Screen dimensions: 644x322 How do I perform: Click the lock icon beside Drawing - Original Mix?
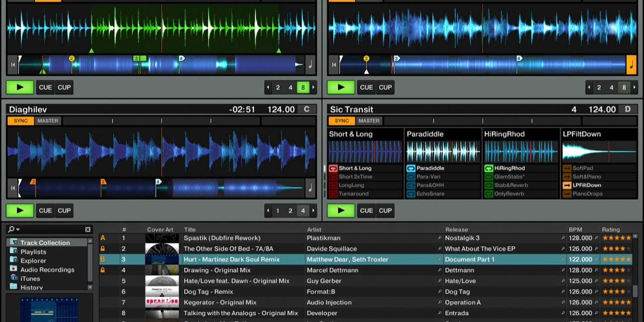pos(102,270)
